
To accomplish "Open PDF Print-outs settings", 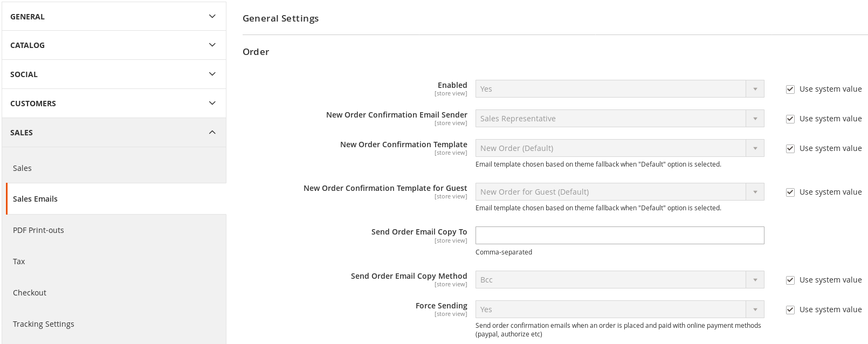I will [38, 230].
